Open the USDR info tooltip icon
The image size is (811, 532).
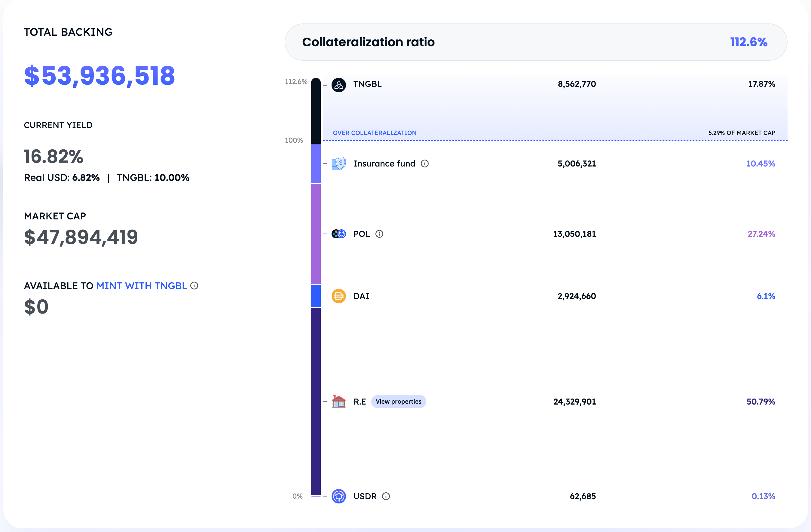click(x=386, y=496)
